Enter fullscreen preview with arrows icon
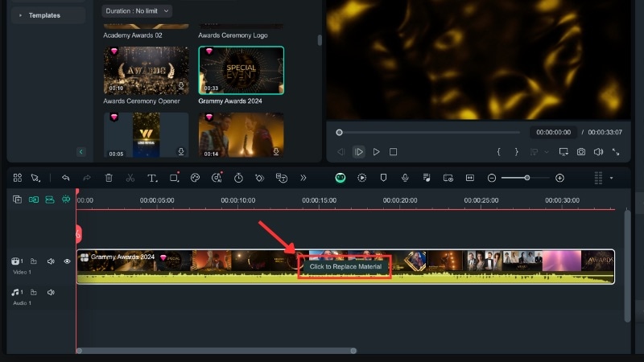644x362 pixels. pos(616,152)
